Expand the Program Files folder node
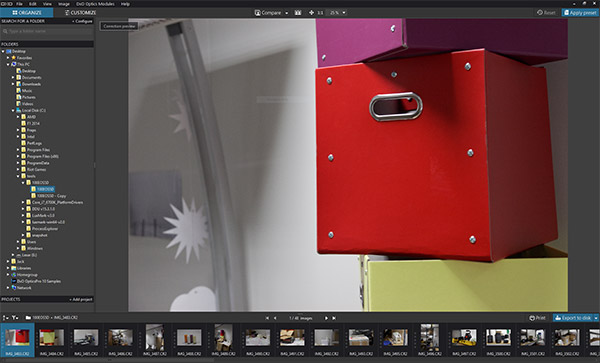Viewport: 600px width, 363px height. pyautogui.click(x=18, y=150)
